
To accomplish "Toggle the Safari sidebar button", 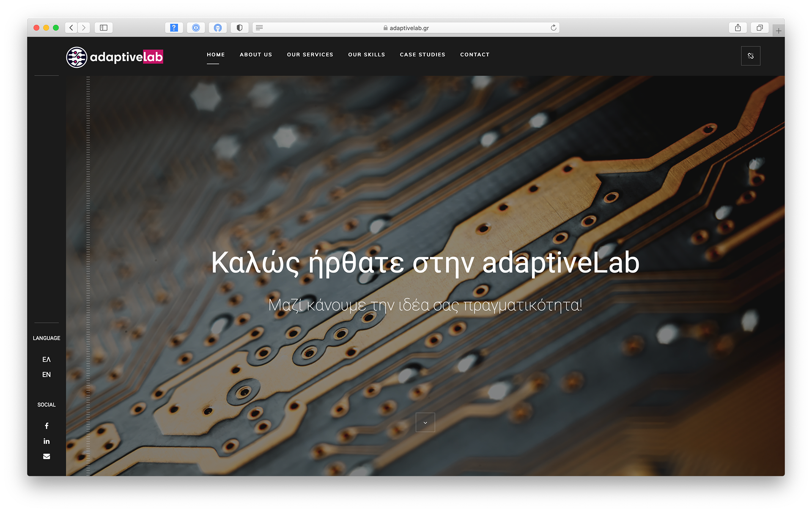I will click(x=104, y=28).
